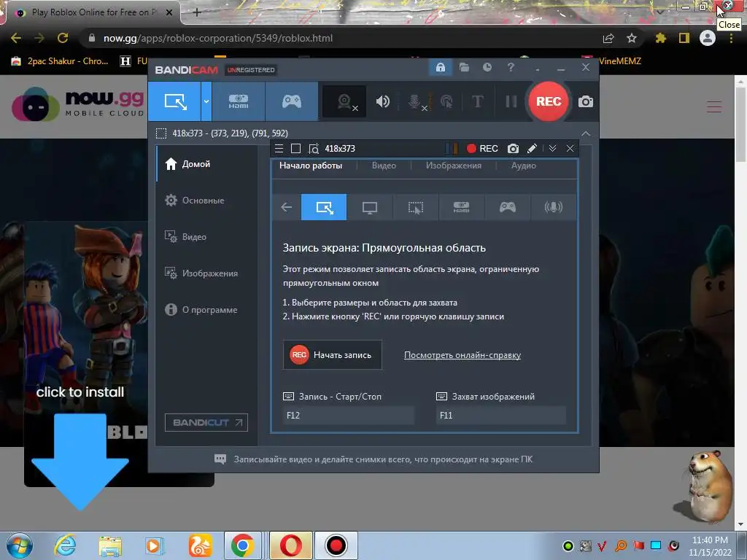Select game recording mode in top toolbar
The width and height of the screenshot is (747, 560).
pos(292,101)
